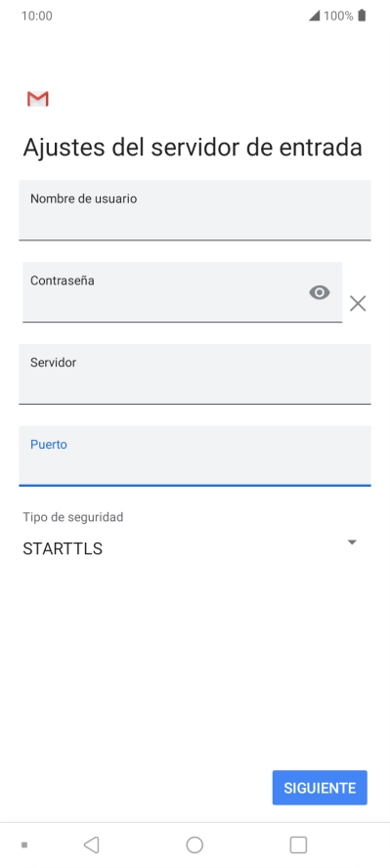Focus the Contraseña input field
Screen dimensions: 390x868
182,292
